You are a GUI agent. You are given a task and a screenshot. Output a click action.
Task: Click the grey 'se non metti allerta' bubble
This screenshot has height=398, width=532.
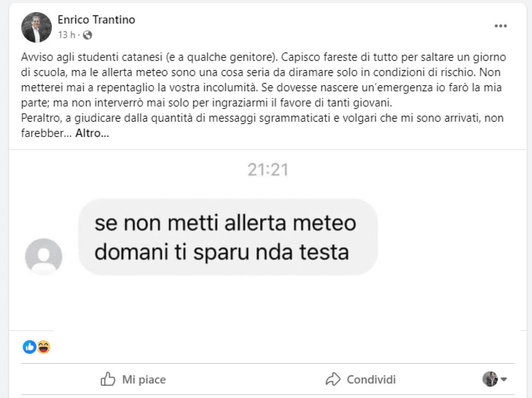227,237
